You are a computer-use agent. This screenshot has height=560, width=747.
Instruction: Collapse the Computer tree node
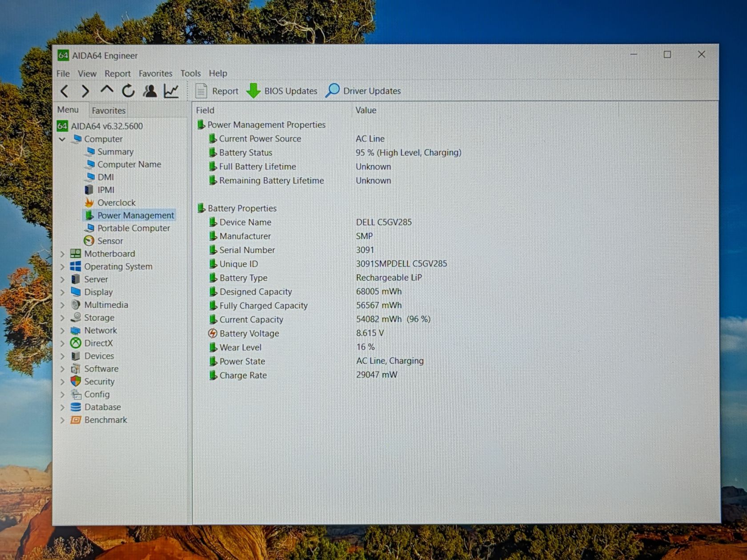[62, 139]
